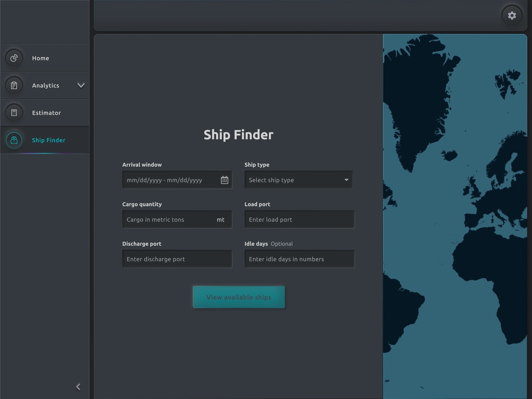The height and width of the screenshot is (399, 532).
Task: Click the Analytics clipboard icon
Action: (14, 85)
